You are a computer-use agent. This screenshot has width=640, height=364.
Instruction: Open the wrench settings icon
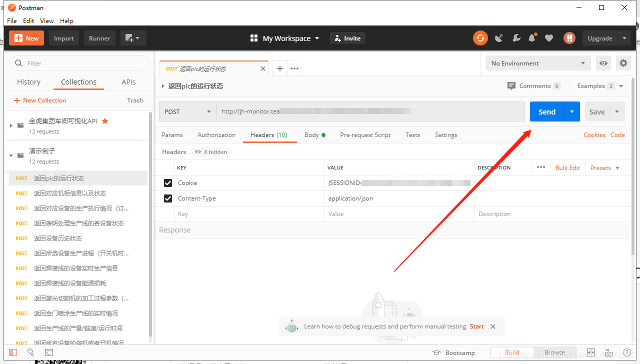coord(516,38)
